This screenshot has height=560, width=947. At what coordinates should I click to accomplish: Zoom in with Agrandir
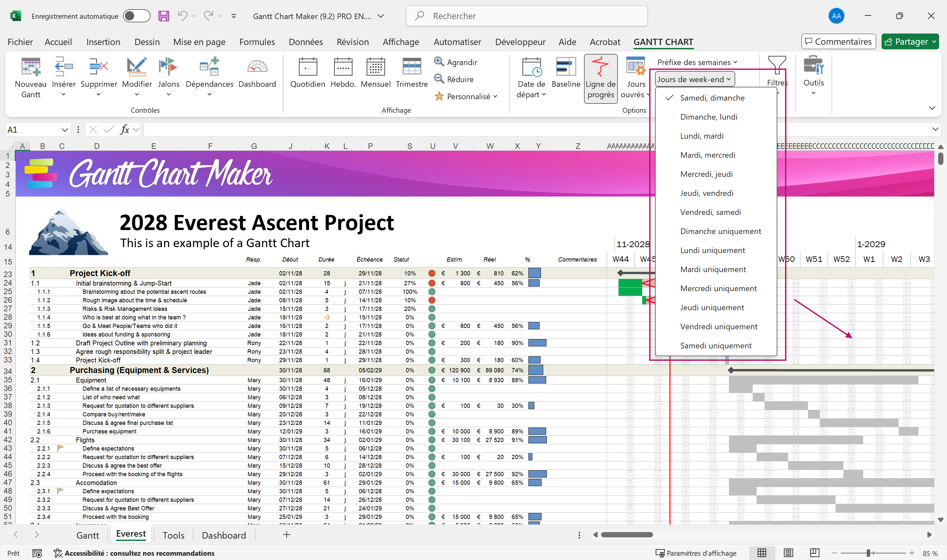point(456,62)
